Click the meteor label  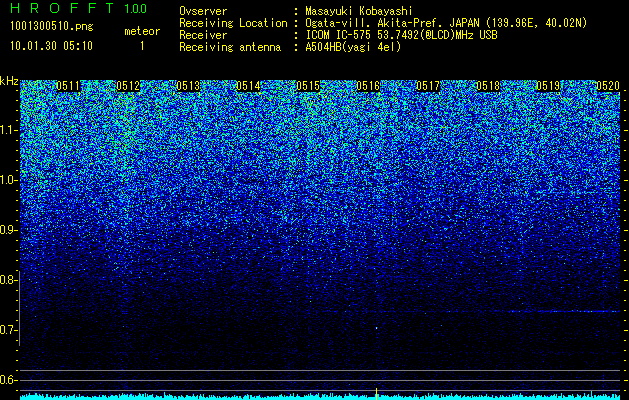tap(142, 31)
